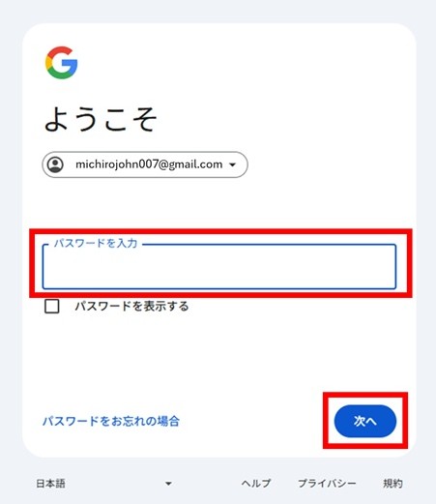Click the Google G logo
The image size is (436, 504).
tap(61, 63)
